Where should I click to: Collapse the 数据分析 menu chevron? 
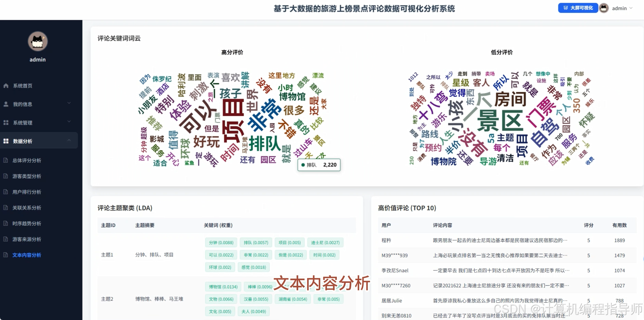(69, 140)
